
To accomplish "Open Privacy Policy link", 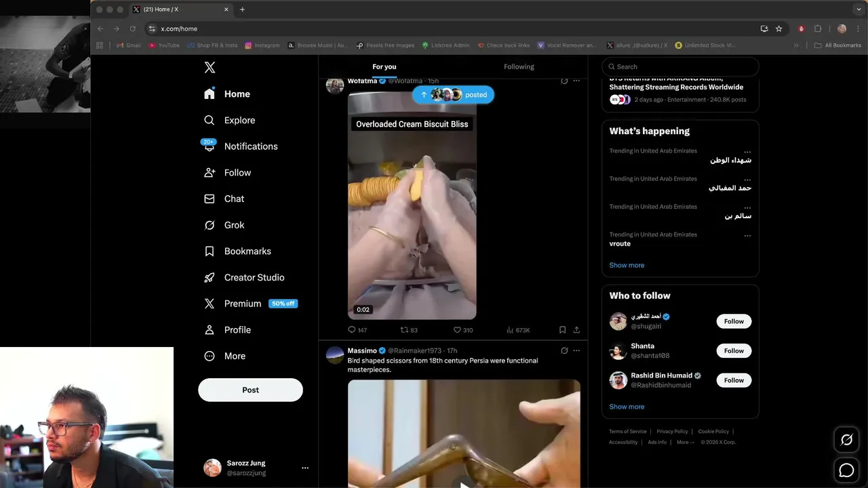I will pyautogui.click(x=672, y=432).
